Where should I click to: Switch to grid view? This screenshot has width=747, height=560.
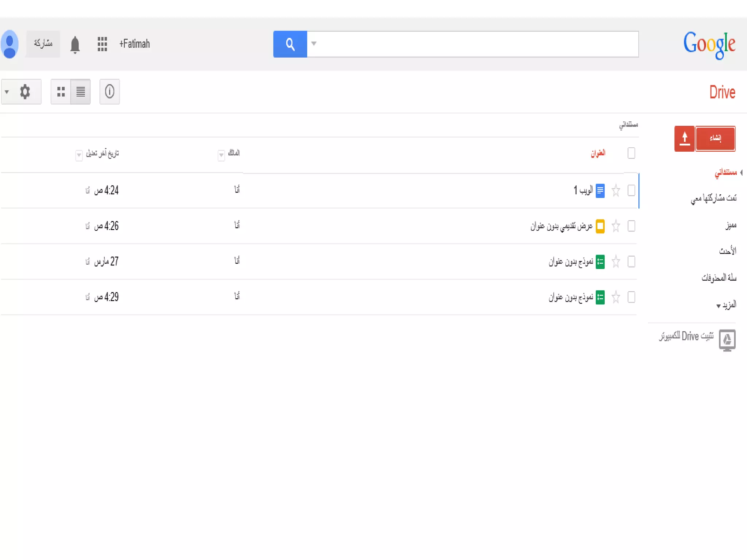(x=61, y=92)
